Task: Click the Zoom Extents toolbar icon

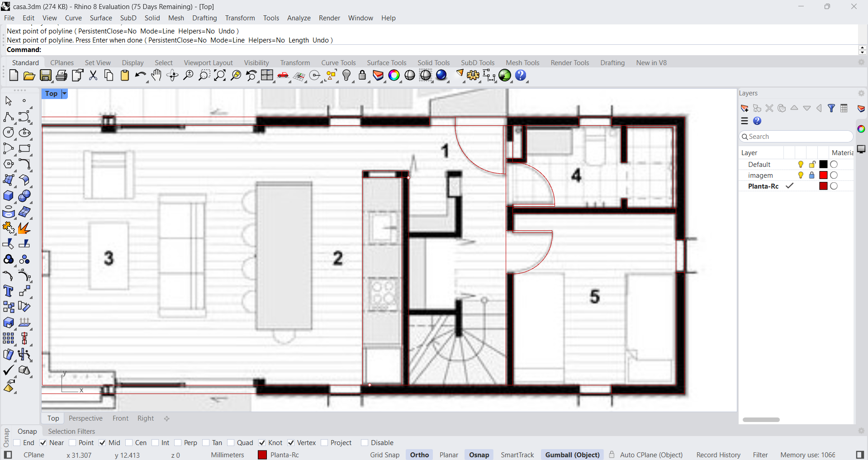Action: pos(220,76)
